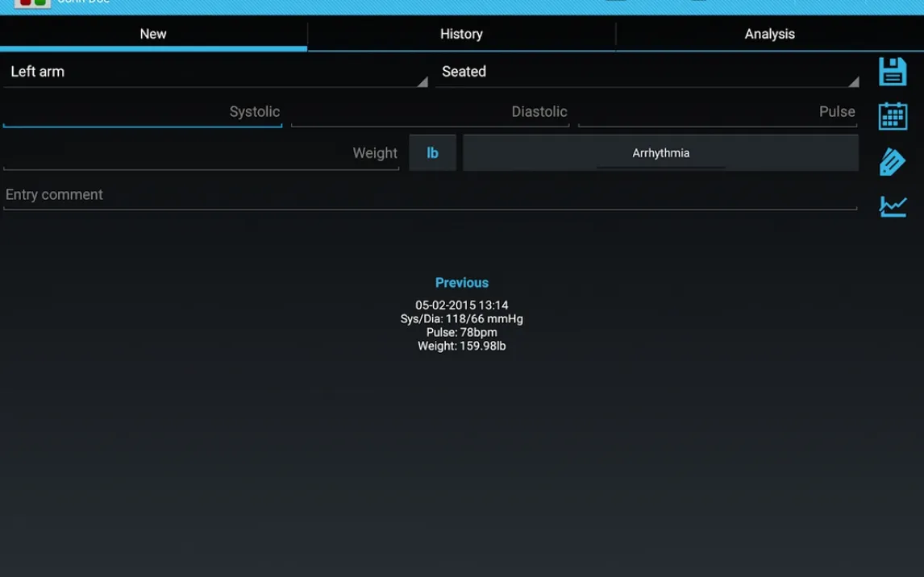Open the calendar date picker icon
The width and height of the screenshot is (924, 577).
893,116
